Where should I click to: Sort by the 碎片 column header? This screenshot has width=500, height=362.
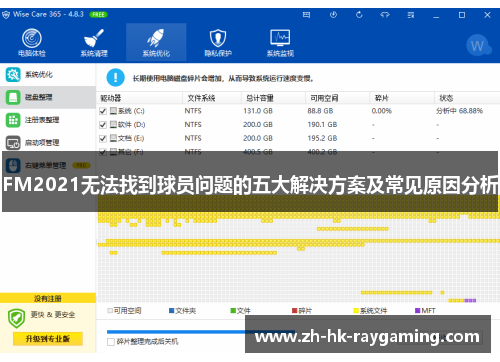(402, 98)
